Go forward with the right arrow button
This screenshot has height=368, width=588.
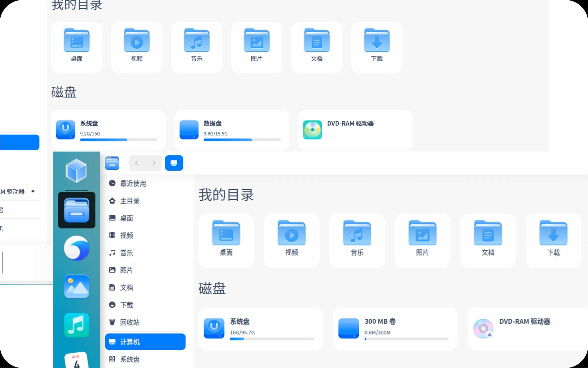point(154,163)
